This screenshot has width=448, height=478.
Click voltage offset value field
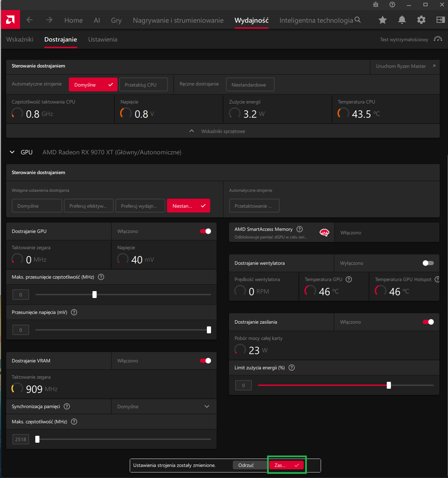(x=21, y=330)
